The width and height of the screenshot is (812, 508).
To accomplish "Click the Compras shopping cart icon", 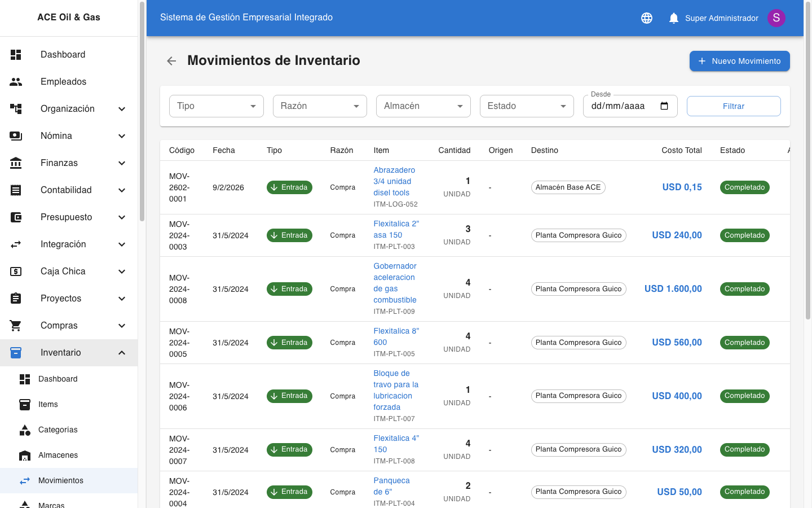I will [x=16, y=325].
